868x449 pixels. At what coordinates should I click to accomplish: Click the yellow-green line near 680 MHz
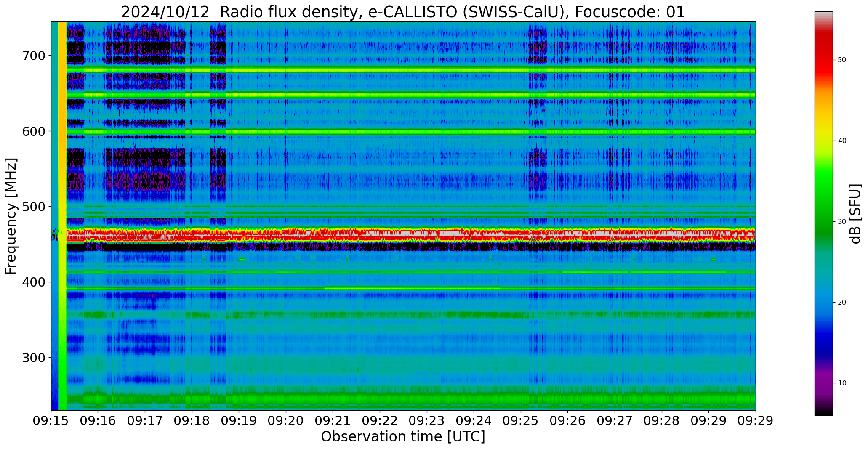pos(410,70)
